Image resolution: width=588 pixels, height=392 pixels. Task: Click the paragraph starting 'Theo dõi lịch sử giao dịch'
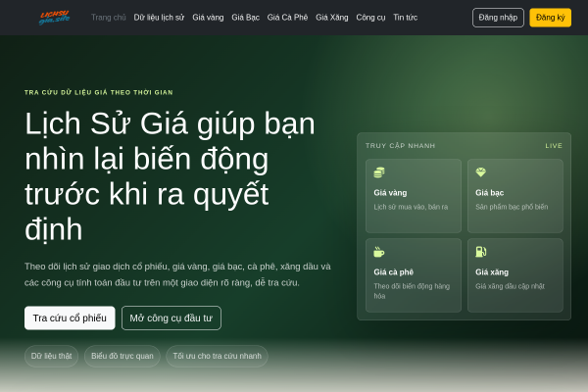click(177, 274)
